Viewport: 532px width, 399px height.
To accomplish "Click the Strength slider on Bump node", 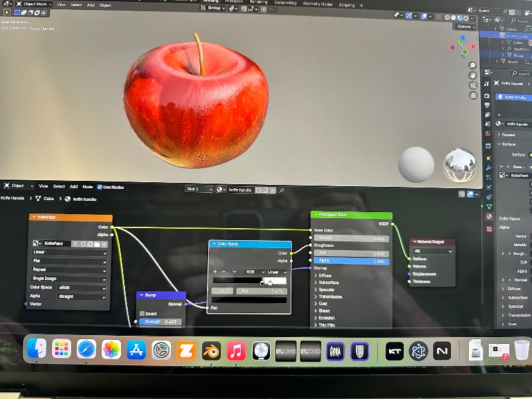I will coord(160,322).
